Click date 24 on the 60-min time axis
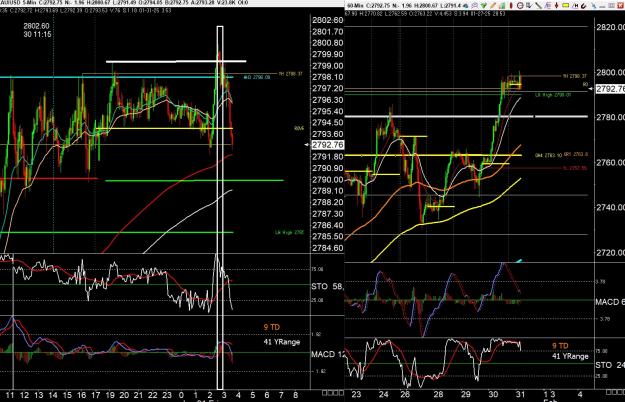 [x=383, y=395]
